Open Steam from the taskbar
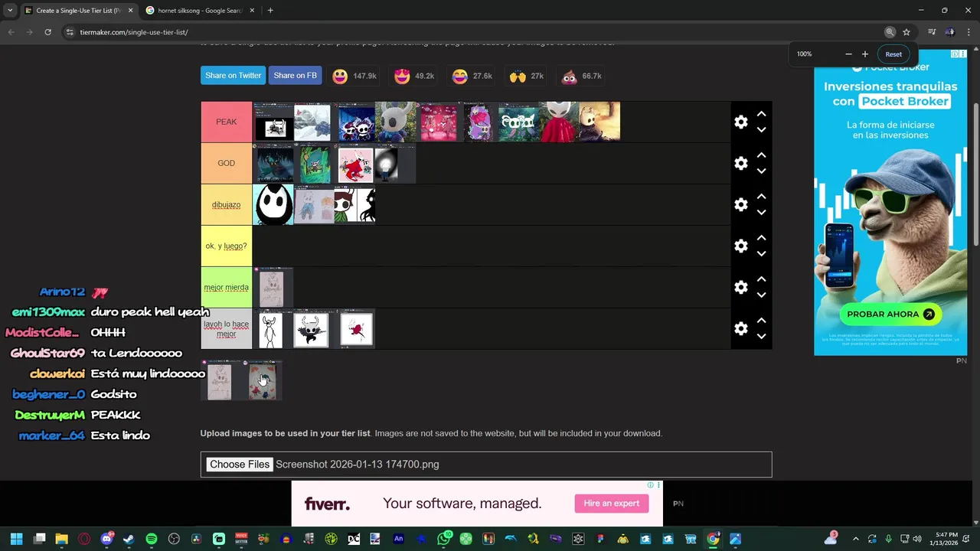Image resolution: width=980 pixels, height=551 pixels. [129, 539]
